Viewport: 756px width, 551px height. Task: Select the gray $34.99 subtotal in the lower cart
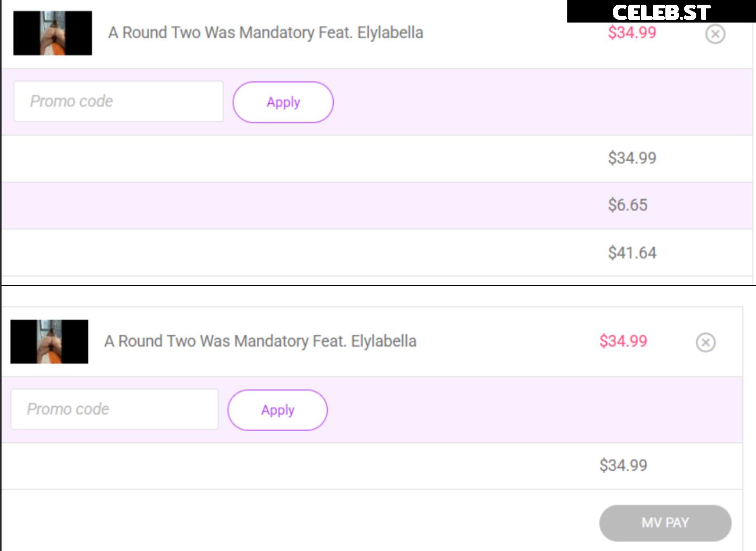(623, 465)
